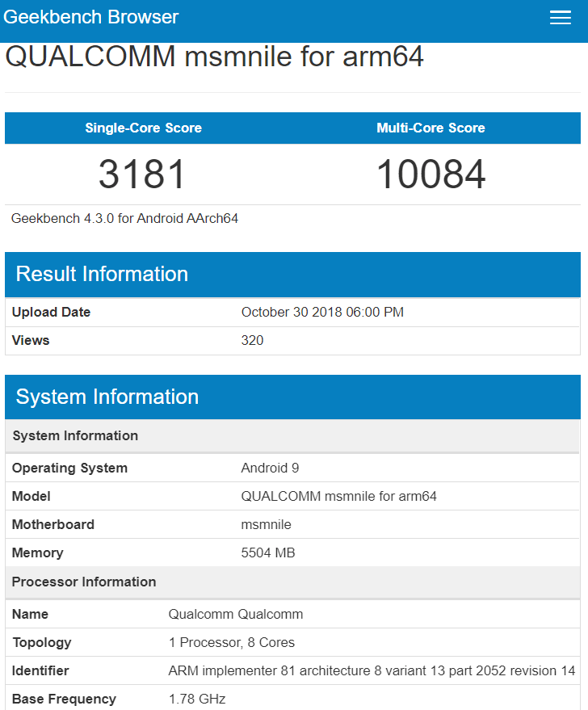Click the processor Name label
Image resolution: width=588 pixels, height=710 pixels.
coord(30,614)
